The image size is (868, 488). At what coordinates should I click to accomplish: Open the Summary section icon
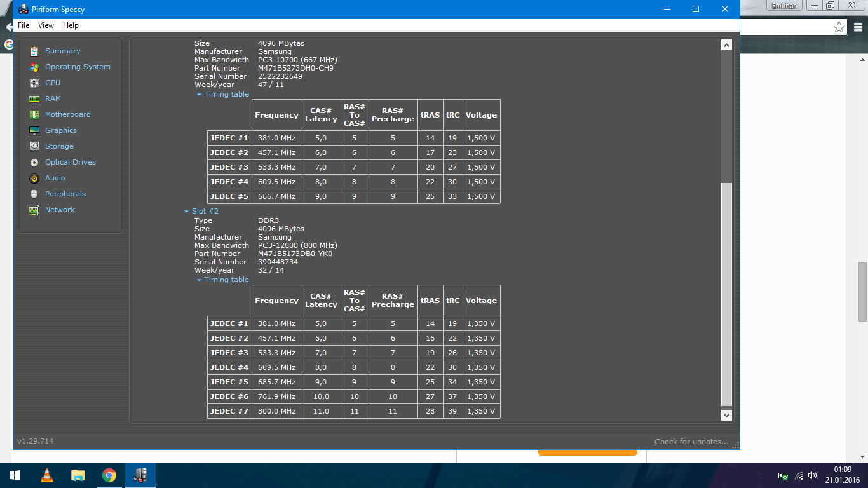click(34, 51)
